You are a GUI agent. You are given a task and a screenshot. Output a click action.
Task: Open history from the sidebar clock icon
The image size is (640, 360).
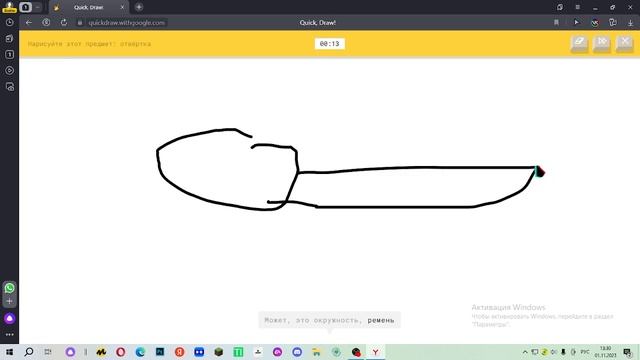[9, 22]
